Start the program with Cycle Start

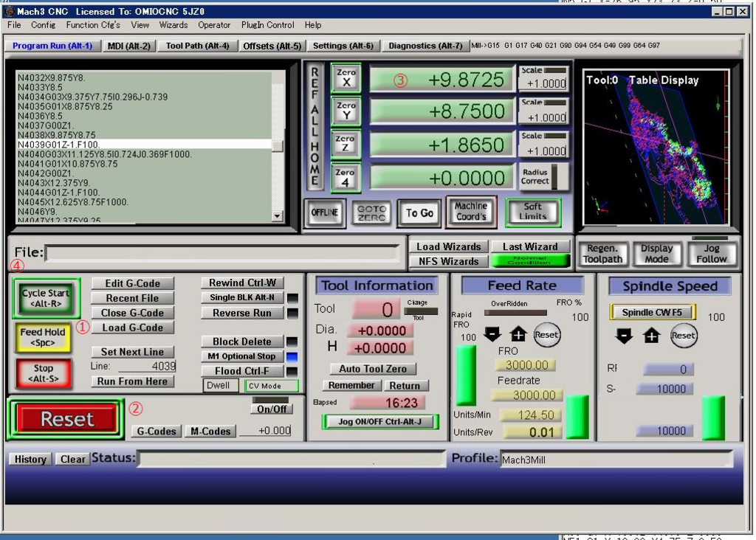click(46, 298)
